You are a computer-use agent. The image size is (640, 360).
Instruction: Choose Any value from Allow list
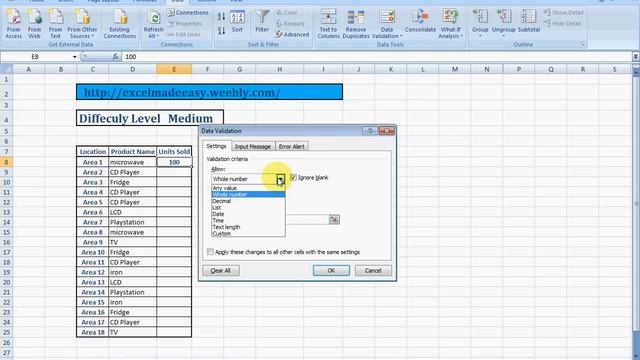(x=248, y=188)
